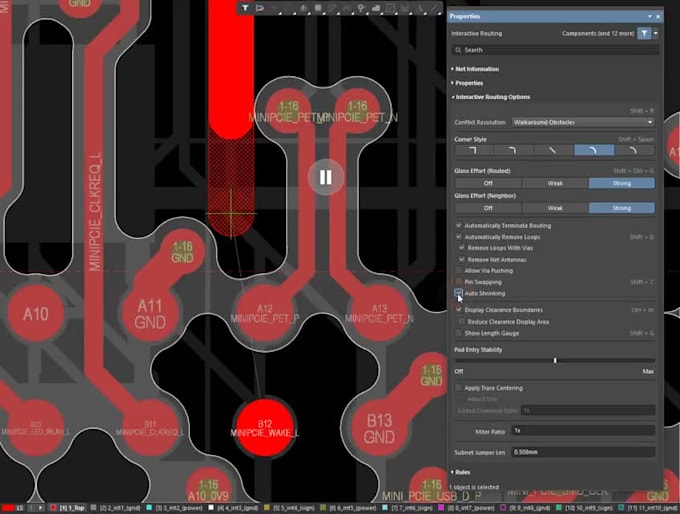Switch to the [1] 1_top layer tab

click(68, 507)
